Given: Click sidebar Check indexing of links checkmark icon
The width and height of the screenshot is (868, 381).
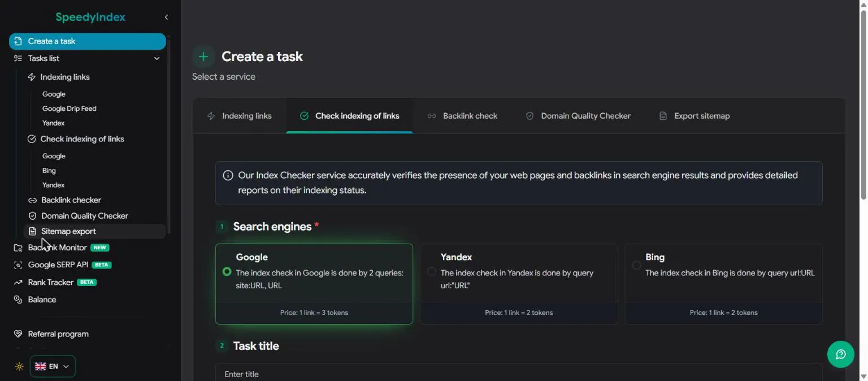Looking at the screenshot, I should coord(32,139).
